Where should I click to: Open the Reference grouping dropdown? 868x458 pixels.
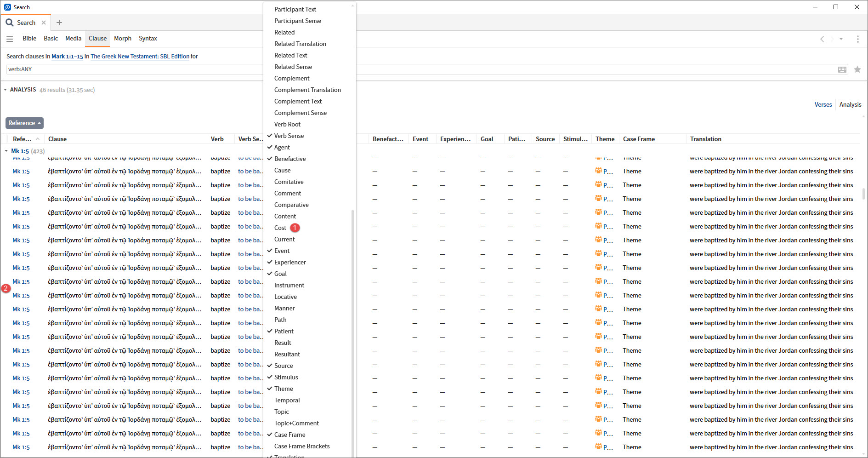coord(24,123)
